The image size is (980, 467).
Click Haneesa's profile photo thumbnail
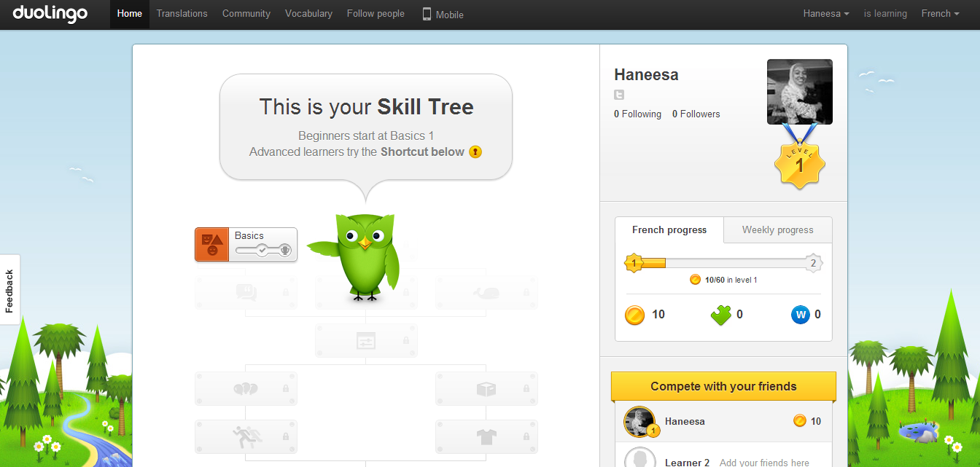click(x=799, y=92)
